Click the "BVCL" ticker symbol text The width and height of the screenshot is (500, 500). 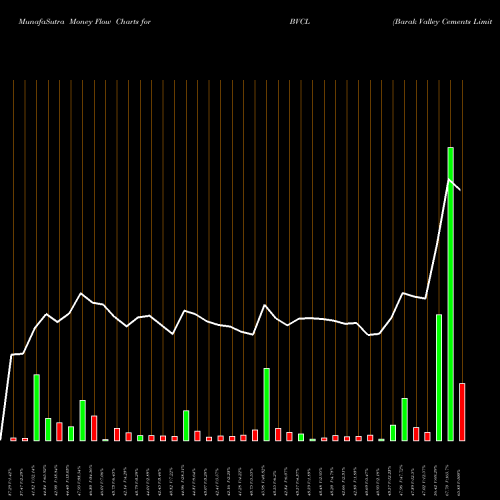click(300, 22)
